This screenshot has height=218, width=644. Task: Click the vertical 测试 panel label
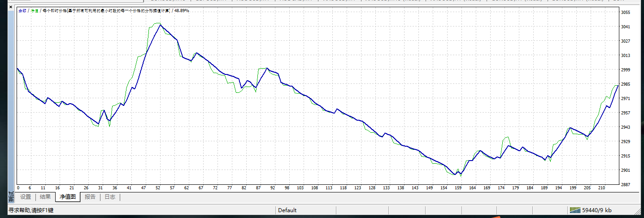[x=11, y=197]
